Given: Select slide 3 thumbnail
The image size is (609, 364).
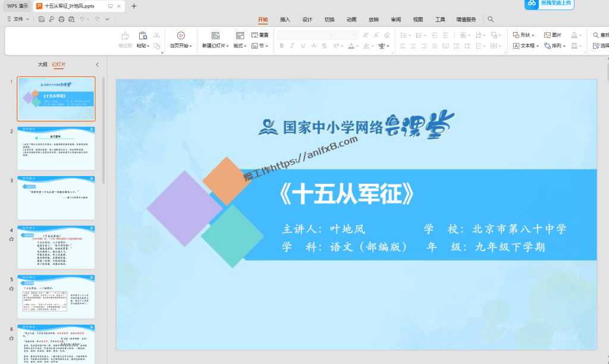Looking at the screenshot, I should (56, 197).
